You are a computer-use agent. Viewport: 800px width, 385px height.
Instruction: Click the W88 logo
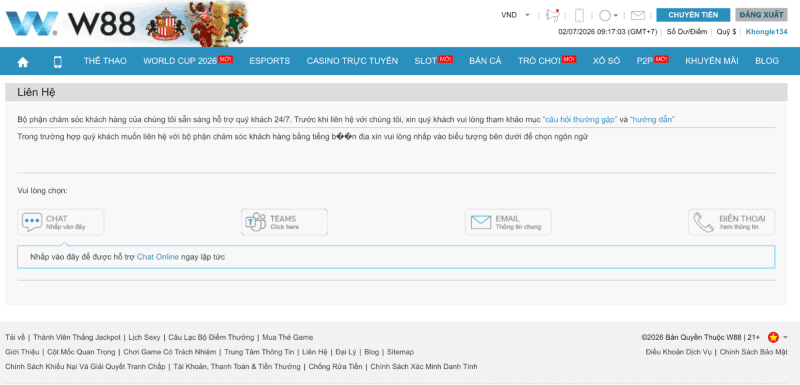(70, 23)
